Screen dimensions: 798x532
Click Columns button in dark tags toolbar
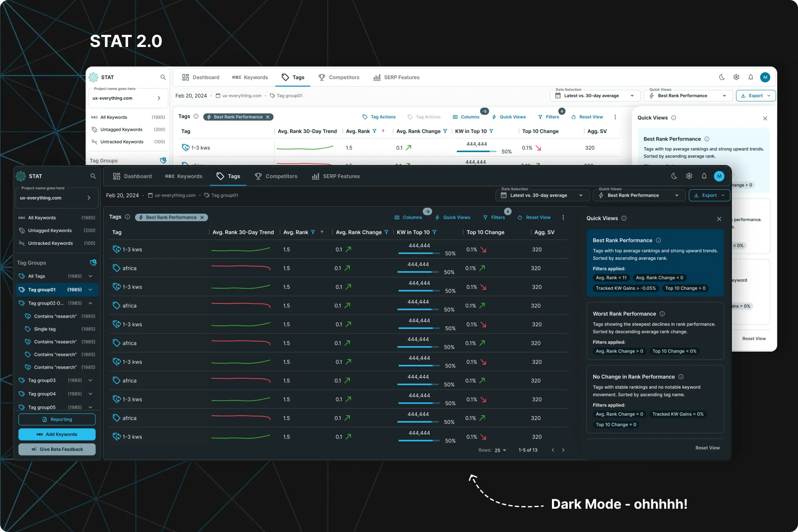pyautogui.click(x=408, y=217)
